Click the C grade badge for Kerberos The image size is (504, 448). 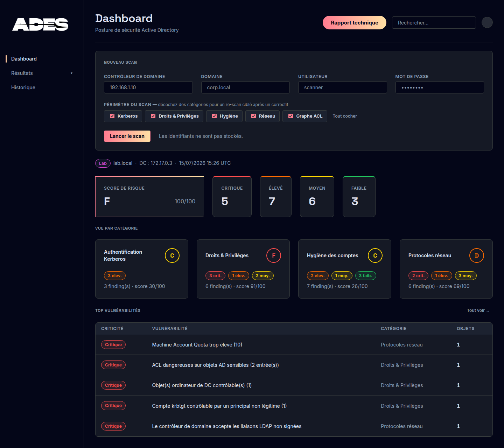[172, 255]
